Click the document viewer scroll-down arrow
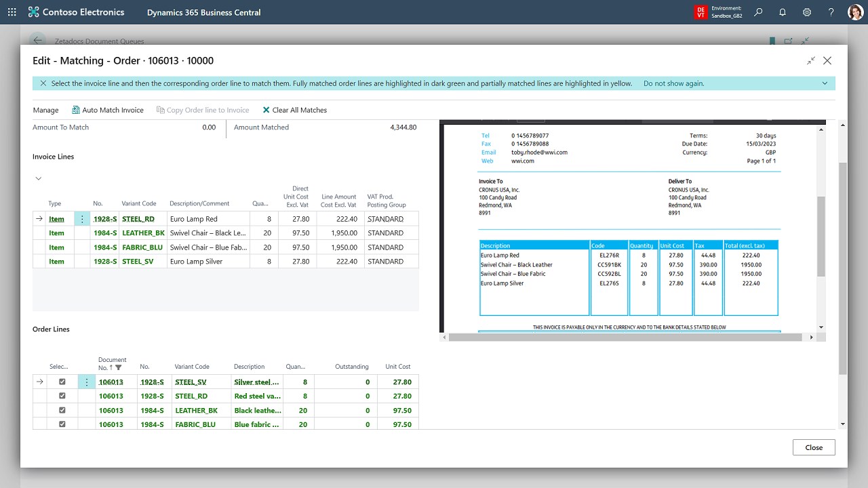The width and height of the screenshot is (868, 488). click(x=821, y=327)
